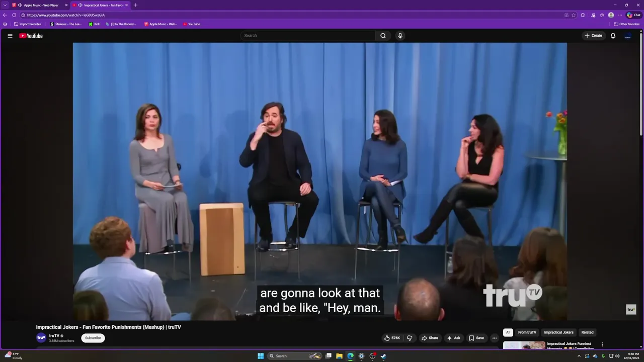The width and height of the screenshot is (644, 362).
Task: Open YouTube notifications bell
Action: coord(613,36)
